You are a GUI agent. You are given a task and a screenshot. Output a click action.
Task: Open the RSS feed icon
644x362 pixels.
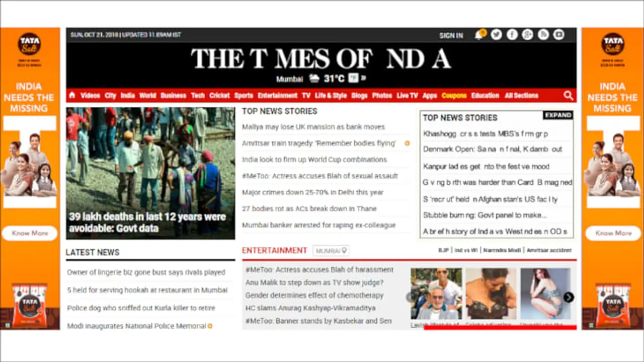pos(543,35)
